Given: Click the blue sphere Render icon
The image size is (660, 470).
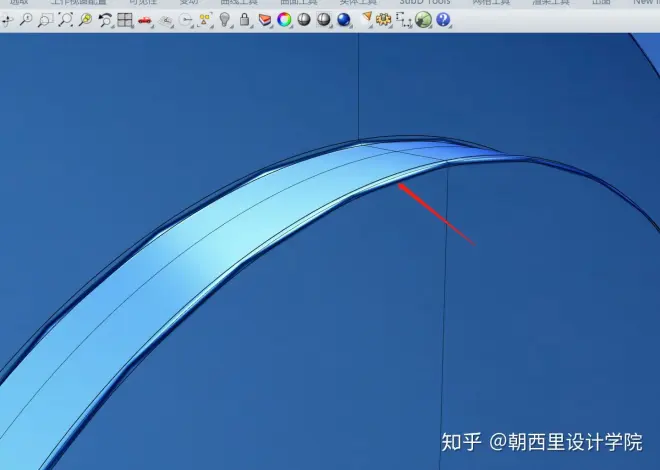Looking at the screenshot, I should 343,19.
